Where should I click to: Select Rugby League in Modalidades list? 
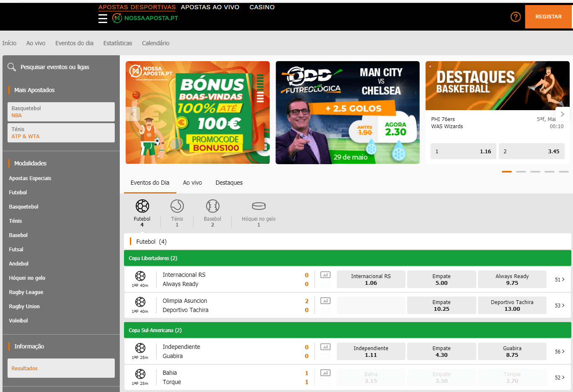[26, 292]
